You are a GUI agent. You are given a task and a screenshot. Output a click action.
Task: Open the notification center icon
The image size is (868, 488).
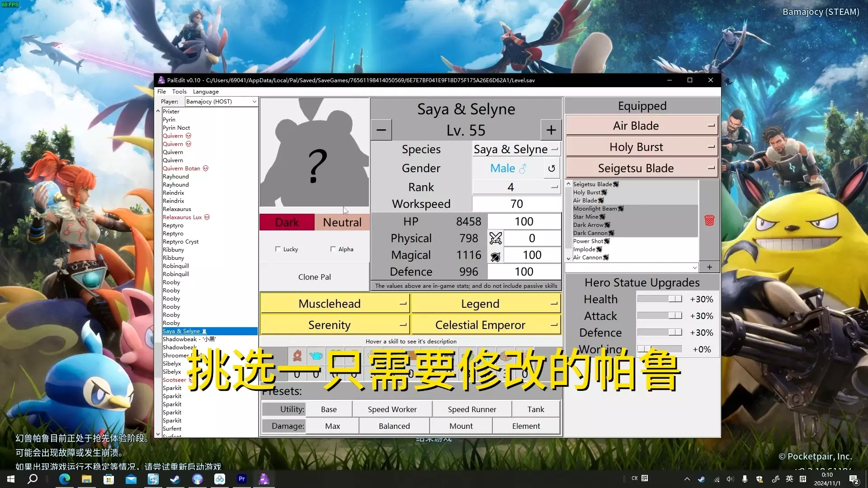(x=854, y=479)
